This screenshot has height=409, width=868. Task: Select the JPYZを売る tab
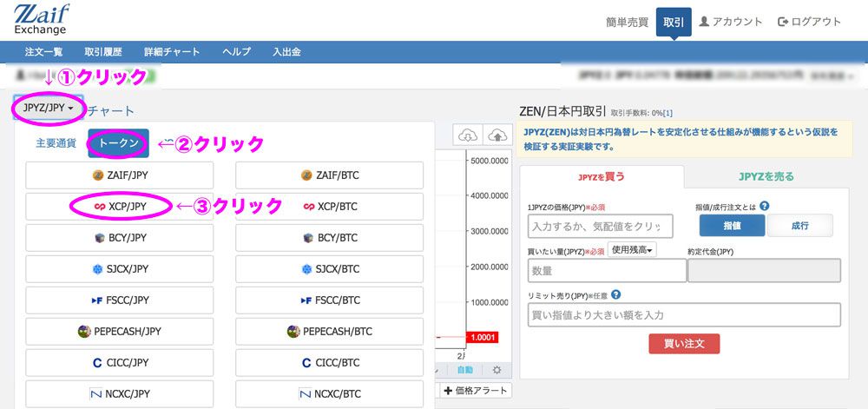(x=766, y=176)
